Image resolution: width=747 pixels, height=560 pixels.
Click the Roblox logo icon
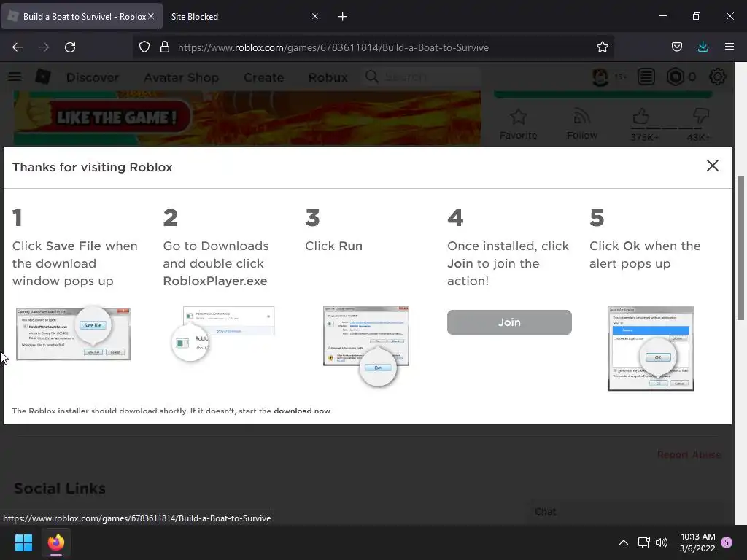tap(43, 77)
